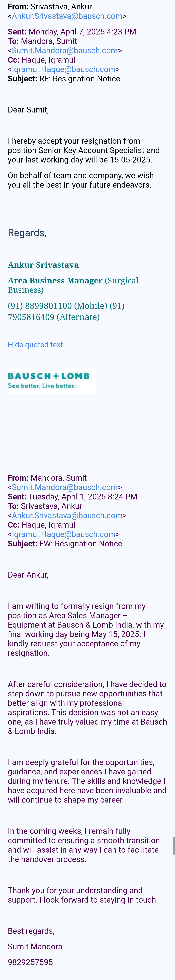The image size is (175, 980).
Task: Click Sumit's phone number 9829257595
Action: (30, 962)
